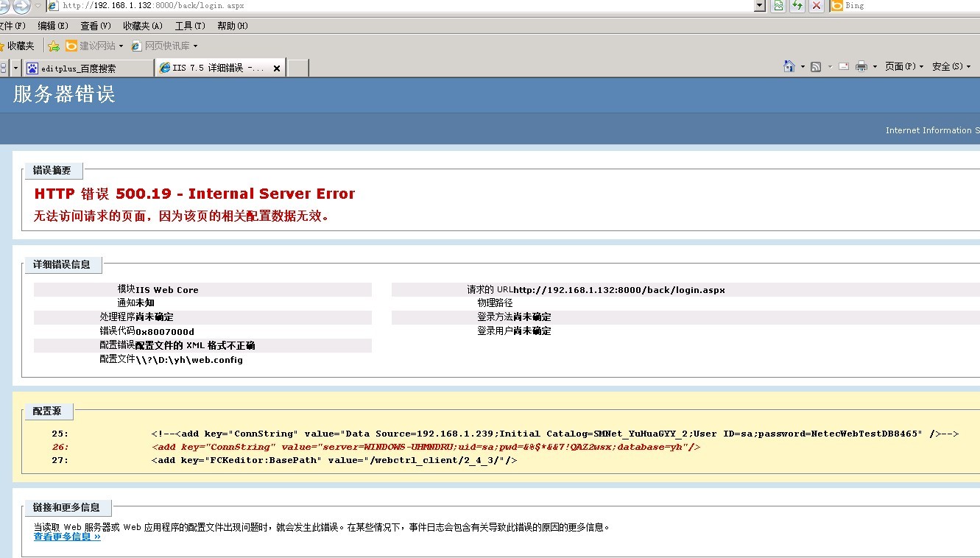This screenshot has height=558, width=980.
Task: Open the 编辑(E) menu
Action: (53, 26)
